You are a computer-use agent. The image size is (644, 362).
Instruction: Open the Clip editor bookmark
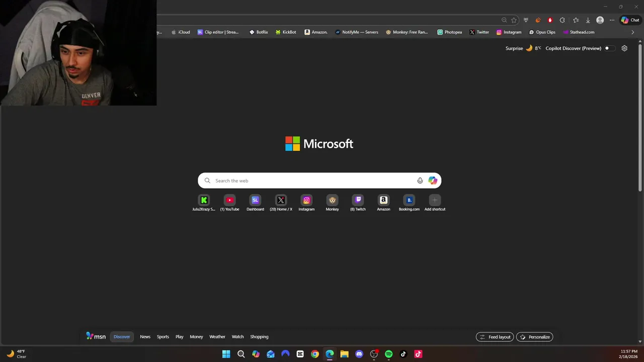coord(218,32)
